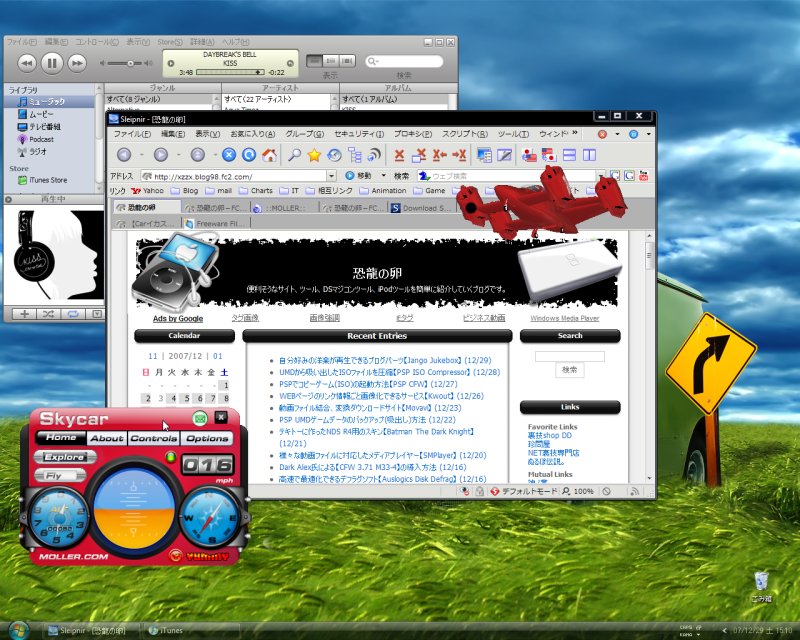Open 裏技shop DD favorite link
Viewport: 800px width, 640px height.
coord(549,435)
